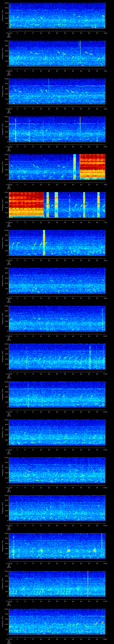Screen dimensions: 114x644
Task: Select the spectrogram panel beginning at 13:01:00
Action: pyautogui.click(x=57, y=16)
